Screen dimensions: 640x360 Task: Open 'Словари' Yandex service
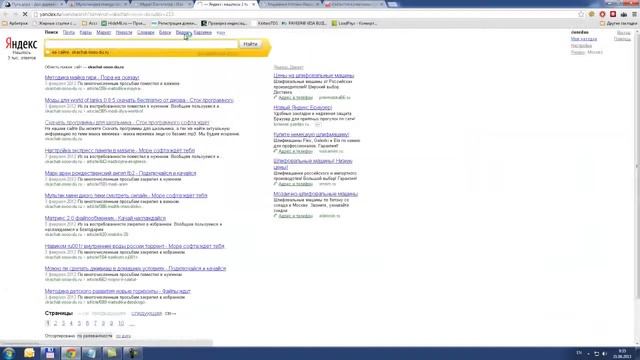pos(146,32)
